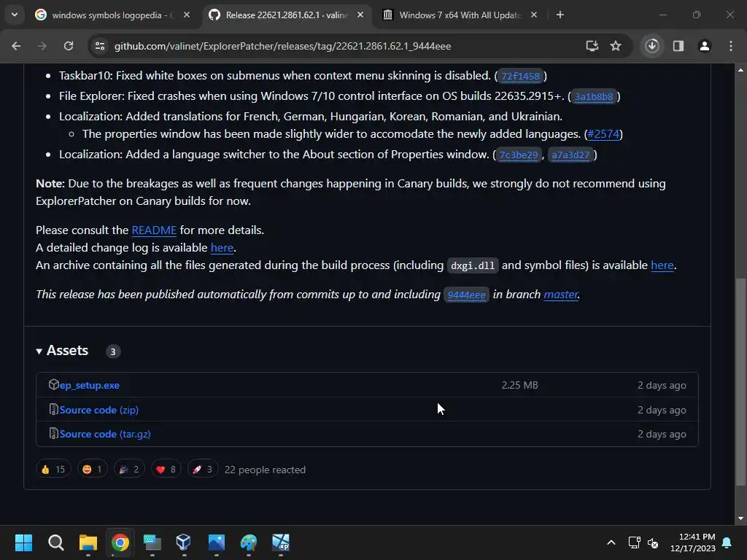Open a new browser tab
Viewport: 747px width, 560px height.
click(560, 15)
